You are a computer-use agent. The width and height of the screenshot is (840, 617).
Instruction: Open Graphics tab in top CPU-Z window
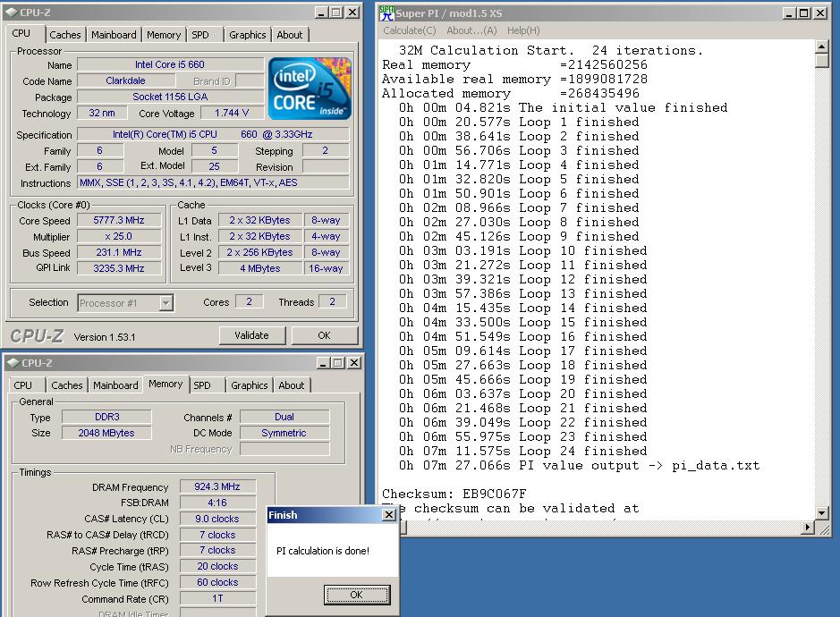[248, 35]
